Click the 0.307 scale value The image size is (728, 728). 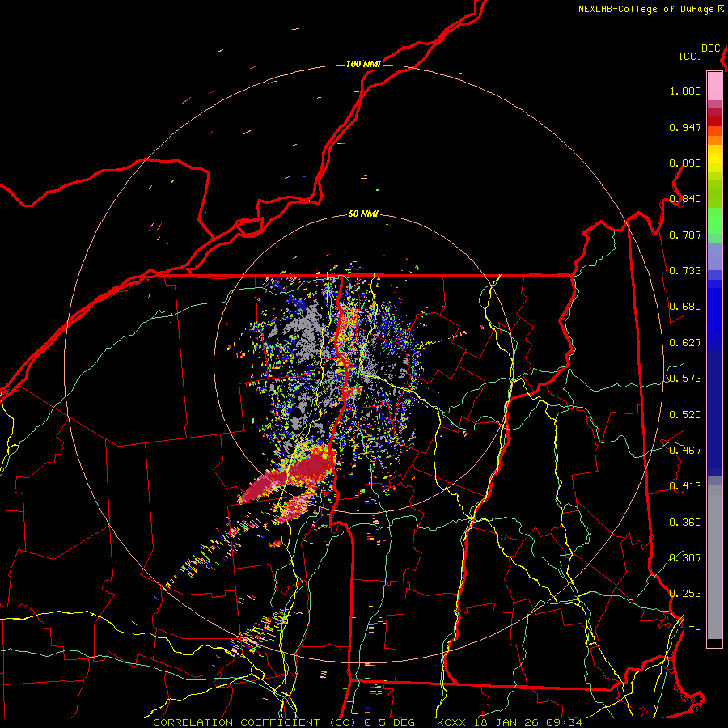[x=685, y=557]
